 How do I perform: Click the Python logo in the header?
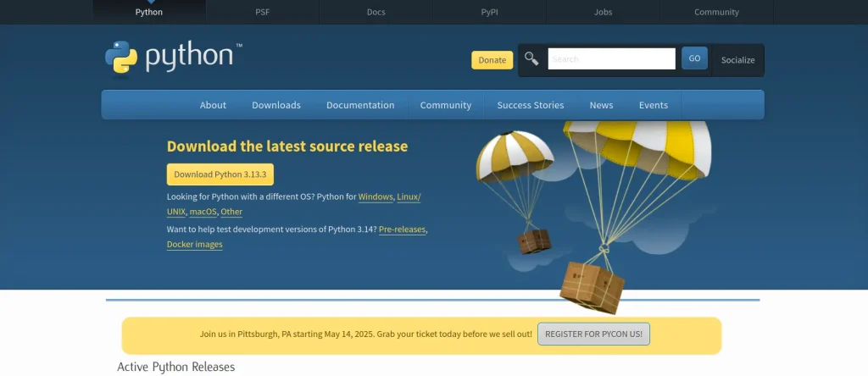pyautogui.click(x=173, y=57)
